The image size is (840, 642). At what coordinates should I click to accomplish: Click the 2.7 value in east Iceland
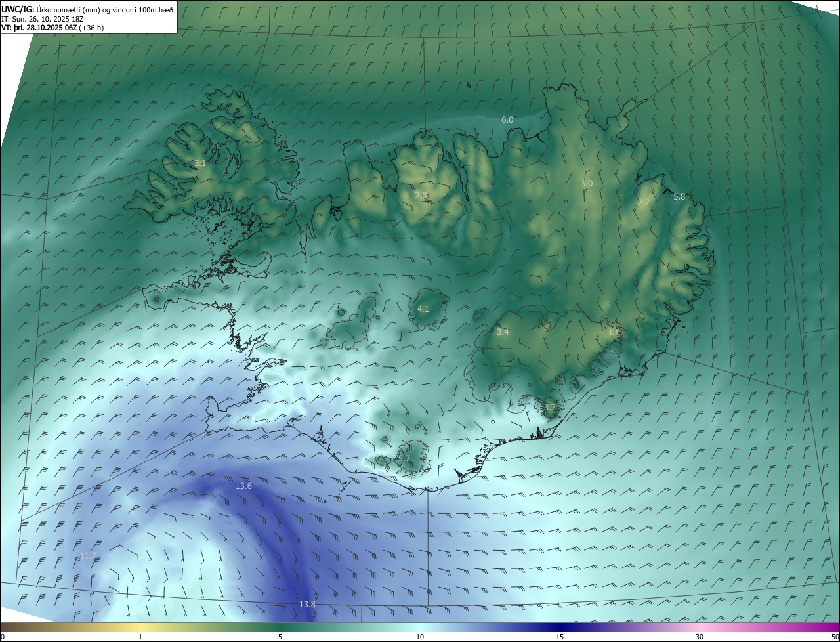[643, 203]
